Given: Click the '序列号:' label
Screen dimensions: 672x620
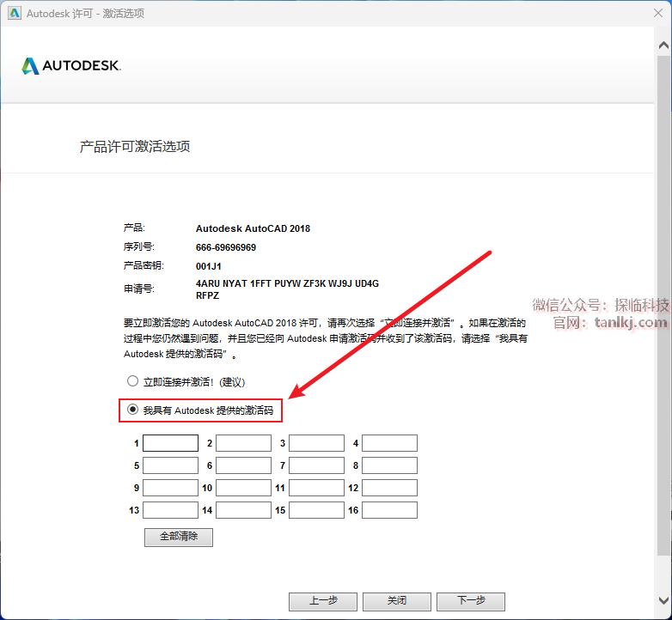Looking at the screenshot, I should (x=139, y=246).
